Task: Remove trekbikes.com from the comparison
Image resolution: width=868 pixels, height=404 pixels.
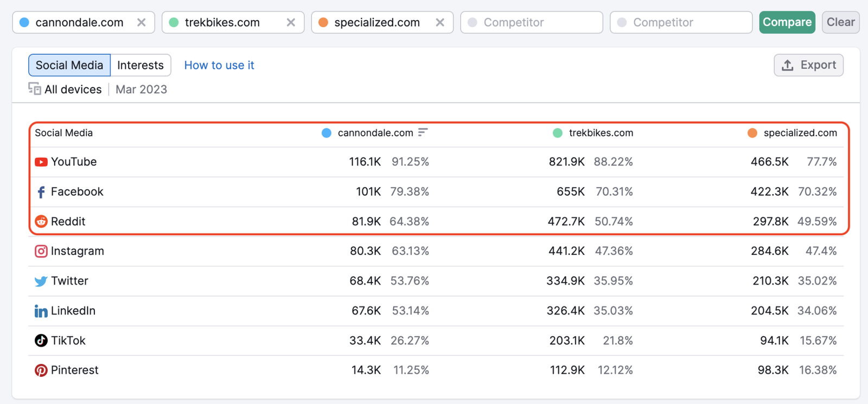Action: pyautogui.click(x=291, y=22)
